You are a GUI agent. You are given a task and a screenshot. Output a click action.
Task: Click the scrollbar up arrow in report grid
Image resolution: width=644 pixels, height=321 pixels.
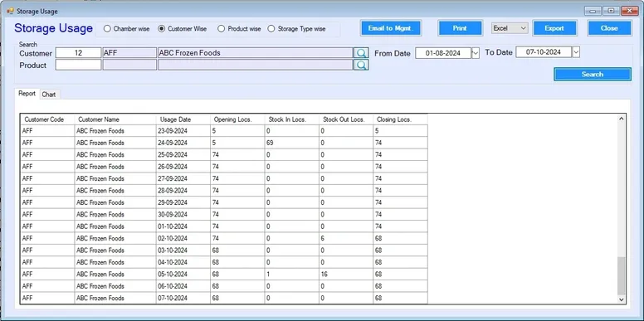click(622, 119)
